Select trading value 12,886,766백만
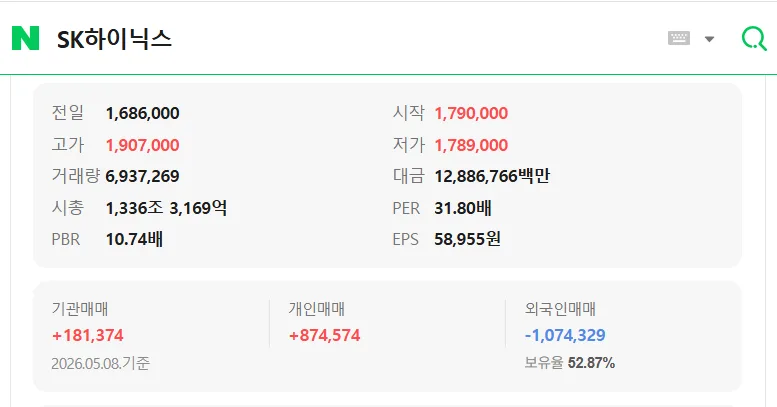Screen dimensions: 777x407 [492, 176]
